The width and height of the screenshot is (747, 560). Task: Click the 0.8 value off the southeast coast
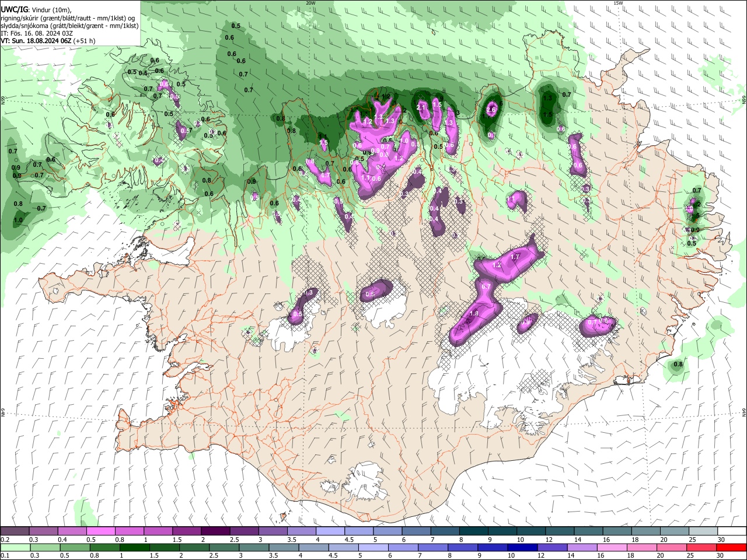[678, 365]
